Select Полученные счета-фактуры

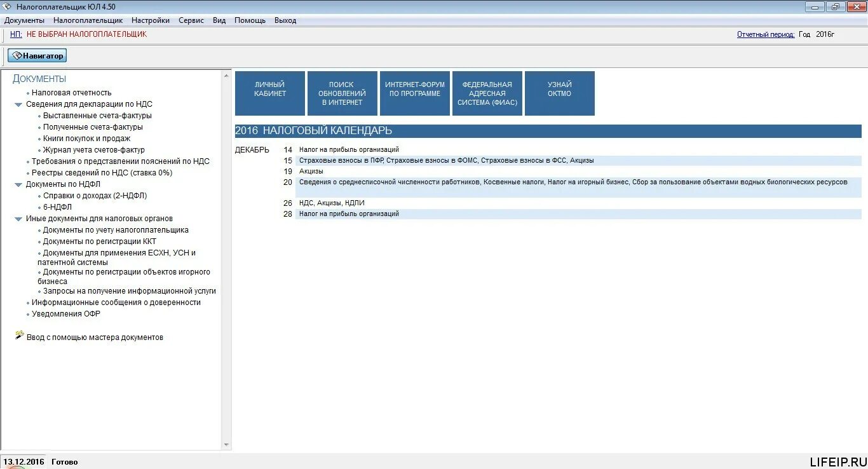click(x=93, y=127)
